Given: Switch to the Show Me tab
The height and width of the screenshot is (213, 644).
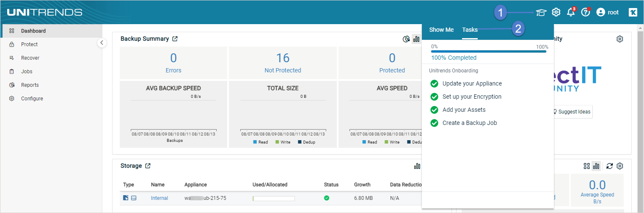Looking at the screenshot, I should tap(441, 30).
